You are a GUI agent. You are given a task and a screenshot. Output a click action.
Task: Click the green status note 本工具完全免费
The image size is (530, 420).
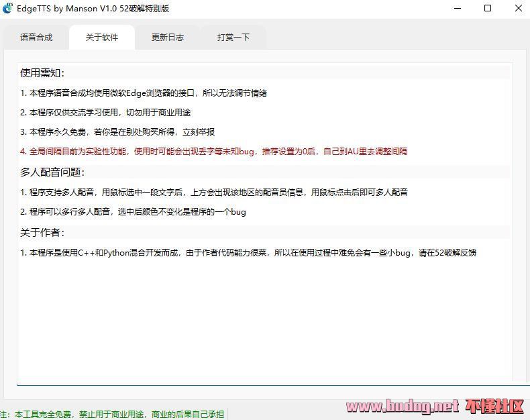[x=112, y=414]
